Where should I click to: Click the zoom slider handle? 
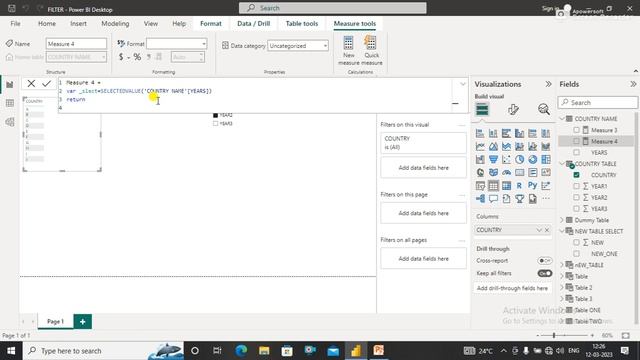(x=554, y=336)
